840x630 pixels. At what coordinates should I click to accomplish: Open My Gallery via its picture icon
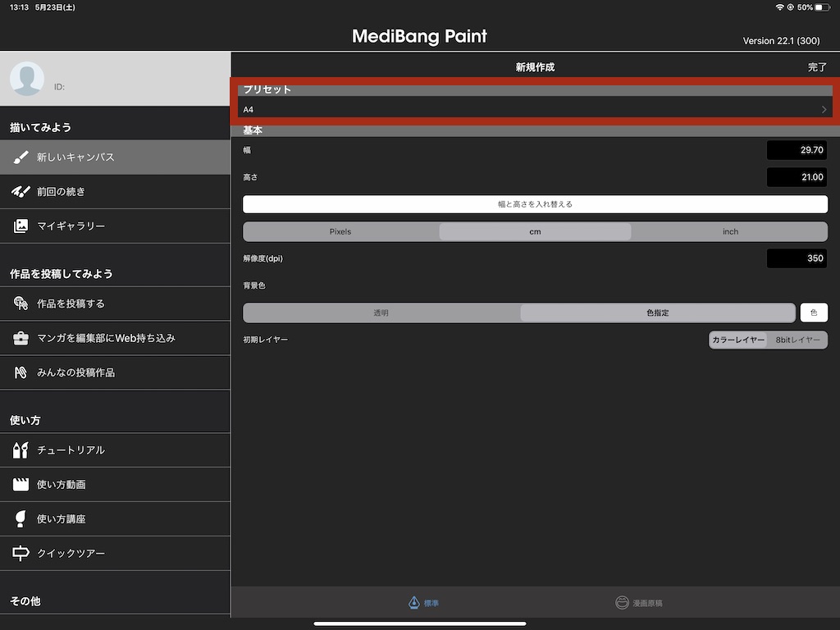coord(21,226)
